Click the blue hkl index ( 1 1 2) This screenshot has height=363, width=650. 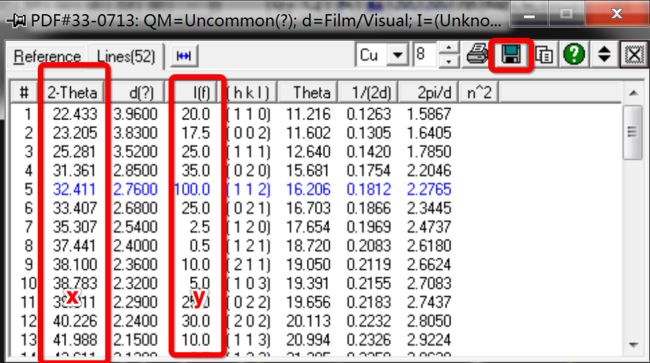248,189
